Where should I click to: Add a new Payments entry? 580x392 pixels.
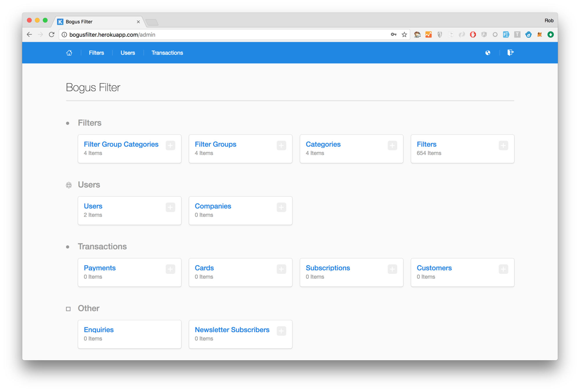[170, 269]
